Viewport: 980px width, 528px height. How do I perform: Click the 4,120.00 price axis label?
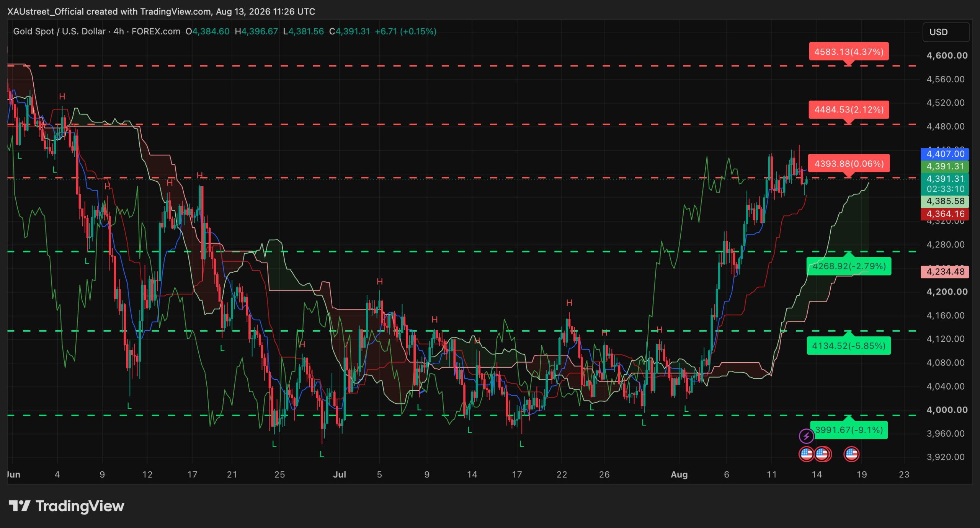pyautogui.click(x=945, y=339)
